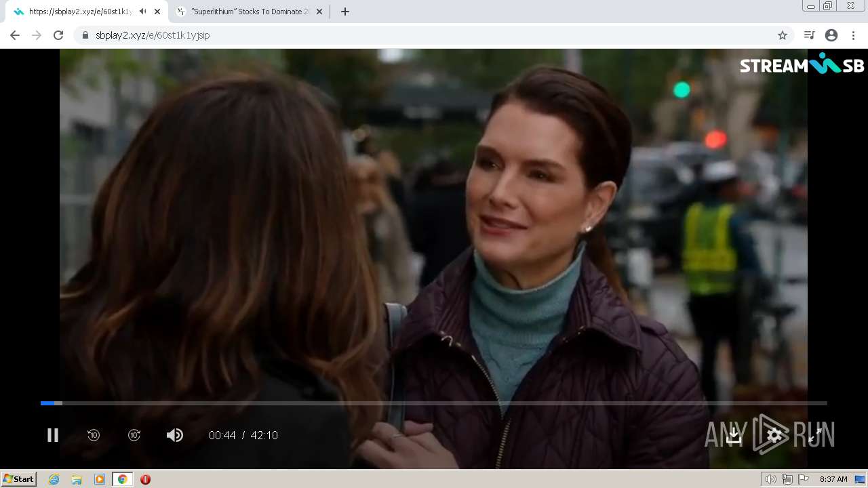This screenshot has width=868, height=488.
Task: Open the Action Center flag icon
Action: pos(804,479)
